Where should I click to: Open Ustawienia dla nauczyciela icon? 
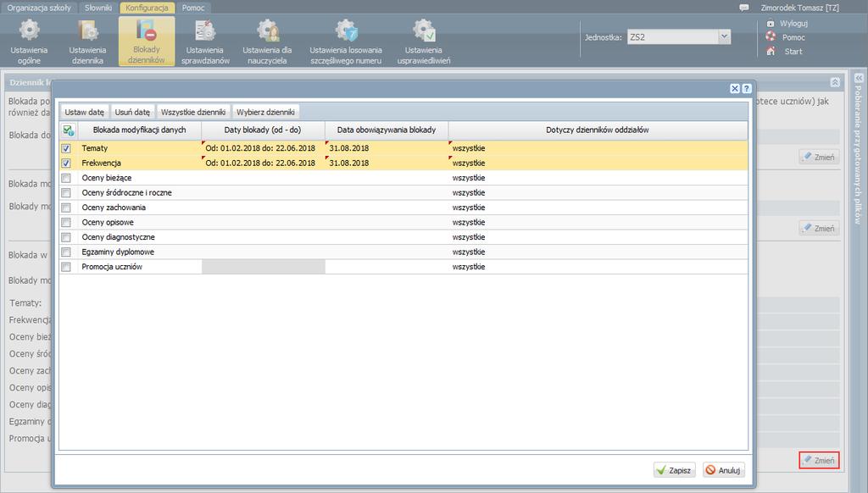click(x=267, y=30)
